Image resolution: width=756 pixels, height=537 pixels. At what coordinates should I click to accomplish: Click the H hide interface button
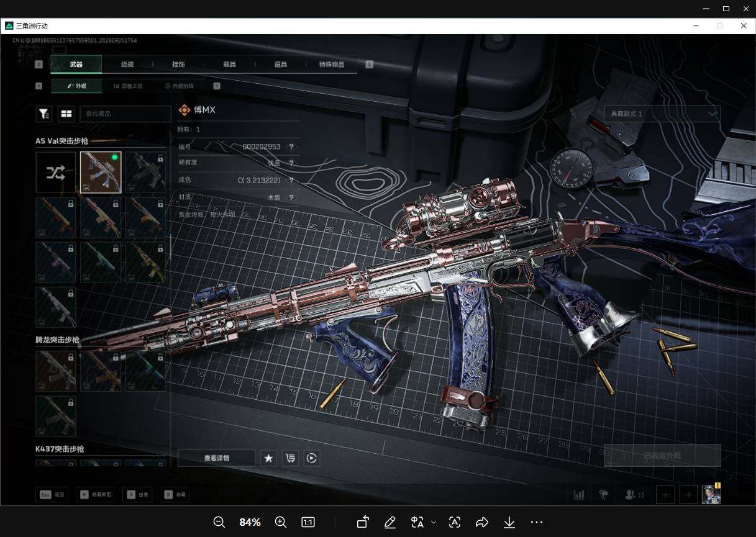pyautogui.click(x=96, y=495)
